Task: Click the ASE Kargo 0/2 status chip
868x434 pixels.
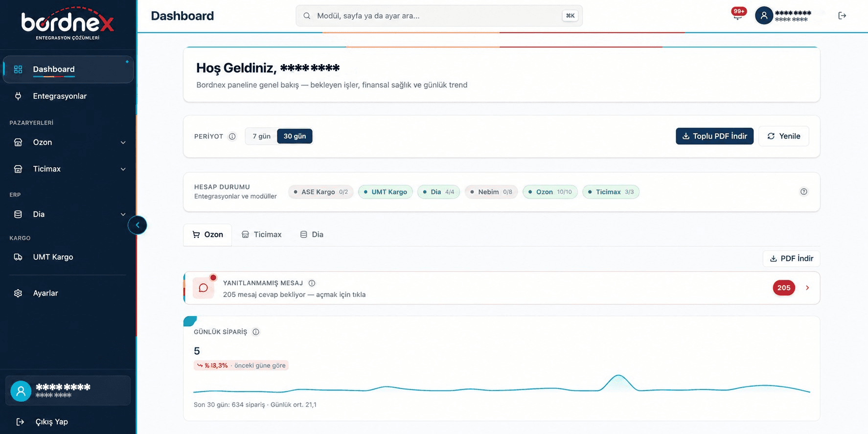Action: coord(320,192)
